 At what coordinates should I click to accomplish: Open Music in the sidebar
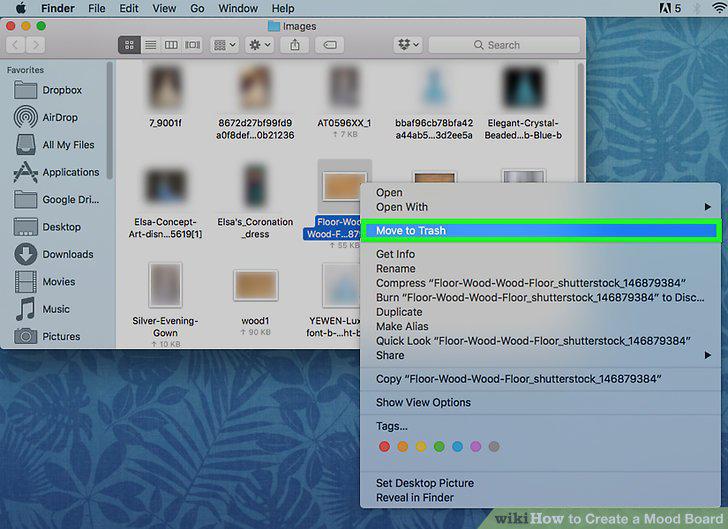[43, 309]
